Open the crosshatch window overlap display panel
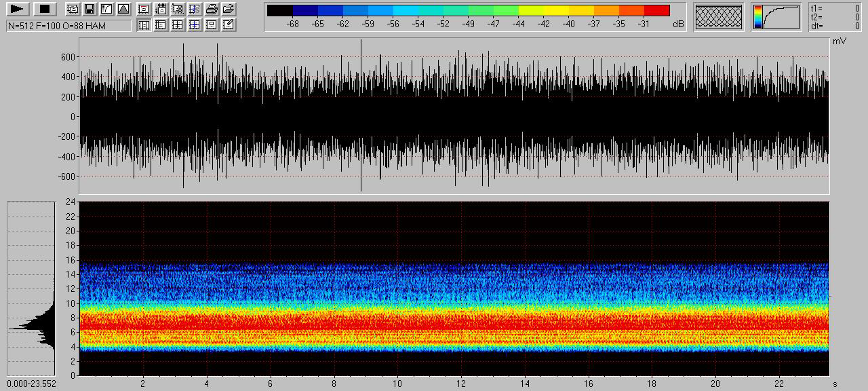868x391 pixels. click(x=719, y=17)
